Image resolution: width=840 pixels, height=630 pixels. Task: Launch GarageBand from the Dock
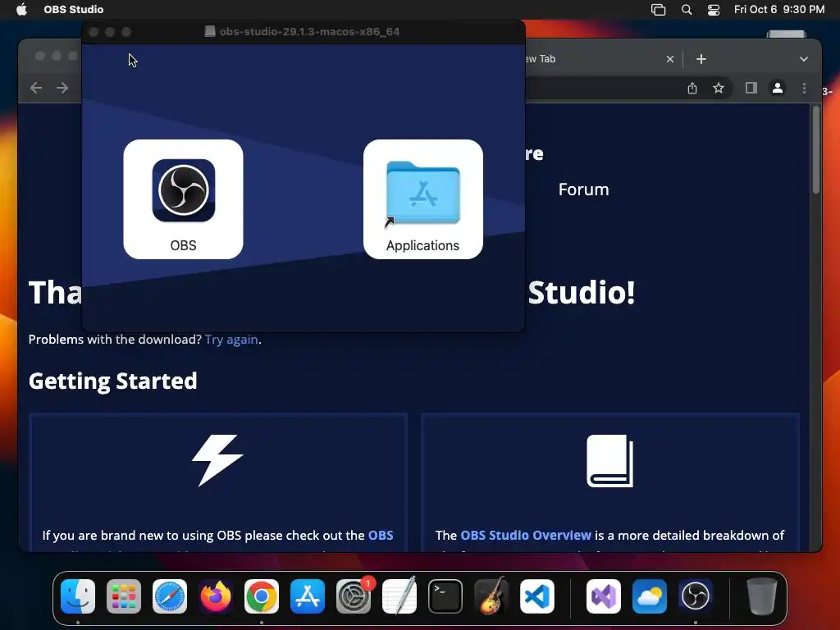tap(491, 596)
